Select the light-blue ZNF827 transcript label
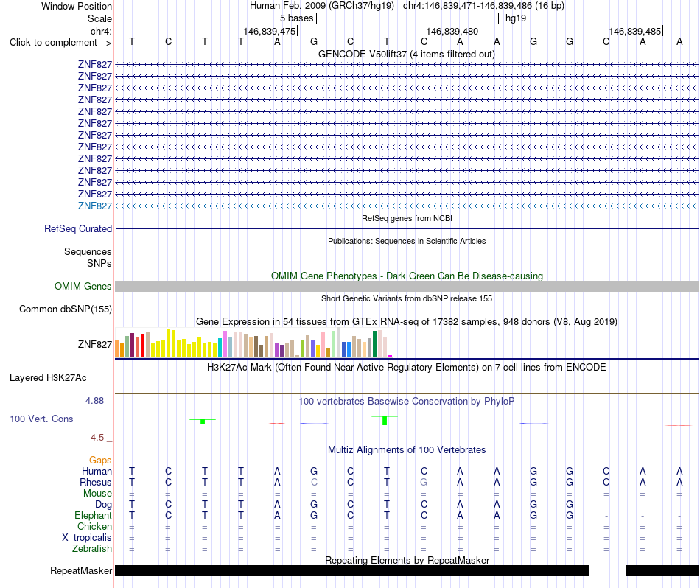This screenshot has width=700, height=588. [94, 206]
